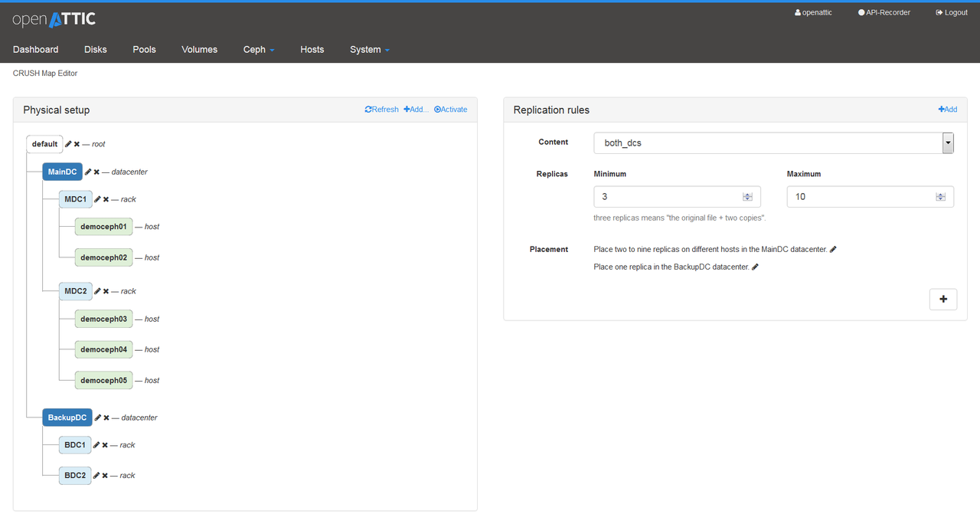This screenshot has height=524, width=980.
Task: Expand the Ceph navigation dropdown
Action: (259, 50)
